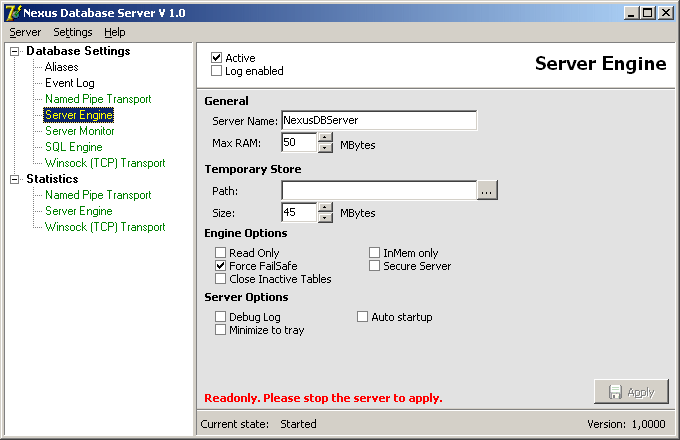The image size is (680, 440).
Task: Click the Max RAM value field
Action: [x=299, y=143]
